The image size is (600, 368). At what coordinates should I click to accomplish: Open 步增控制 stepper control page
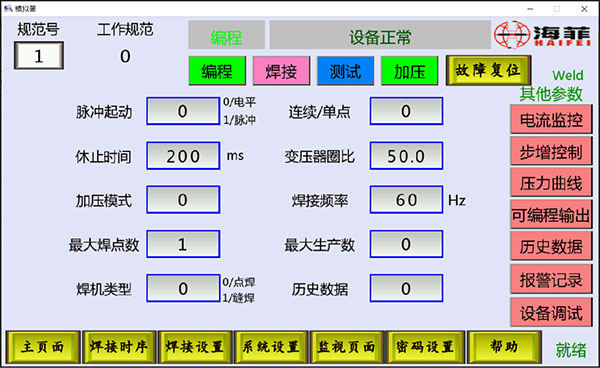(551, 152)
